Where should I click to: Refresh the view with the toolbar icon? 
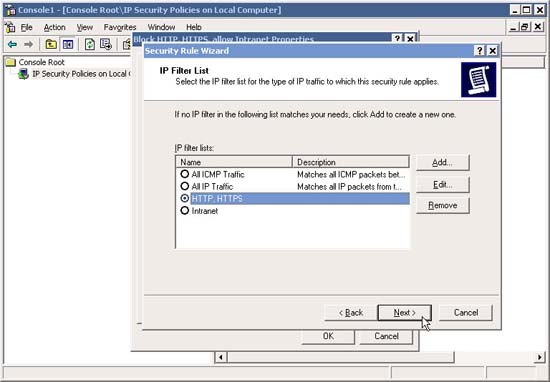pyautogui.click(x=90, y=45)
